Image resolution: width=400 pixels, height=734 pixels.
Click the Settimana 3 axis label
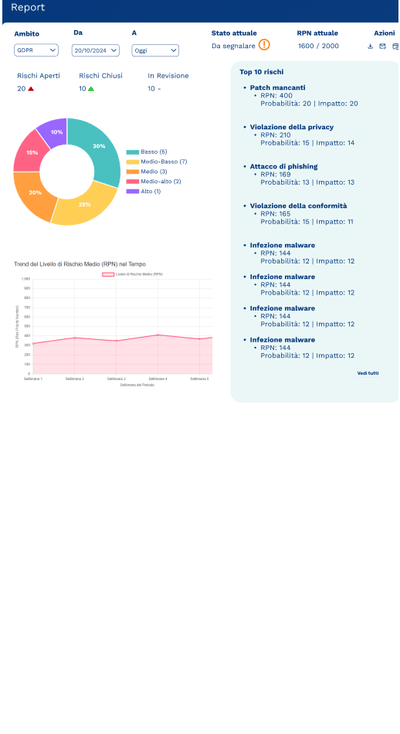(116, 378)
